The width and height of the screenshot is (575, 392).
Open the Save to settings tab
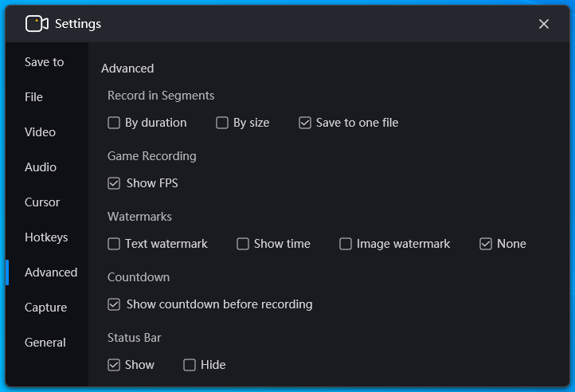click(45, 62)
